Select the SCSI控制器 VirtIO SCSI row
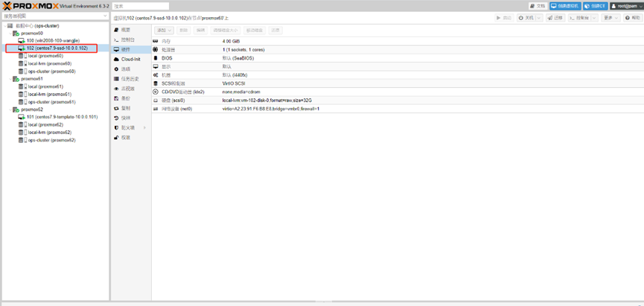Screen dimensions: 644x306 (398, 83)
